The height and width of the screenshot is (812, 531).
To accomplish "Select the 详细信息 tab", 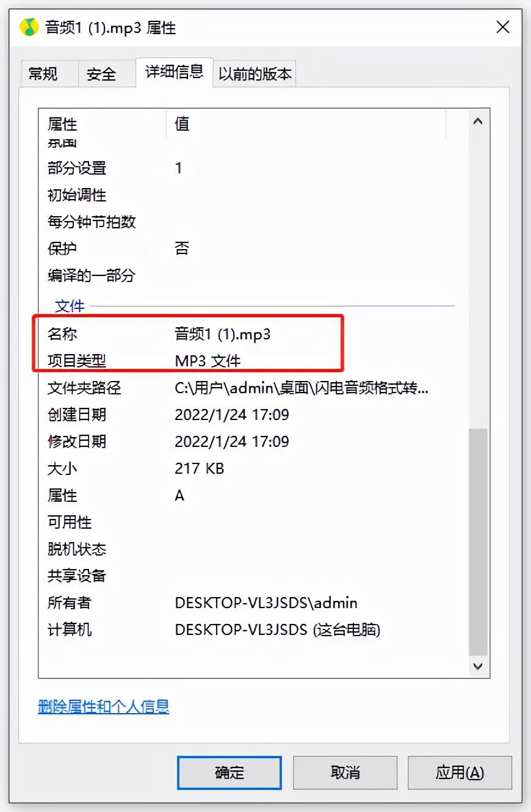I will [174, 72].
